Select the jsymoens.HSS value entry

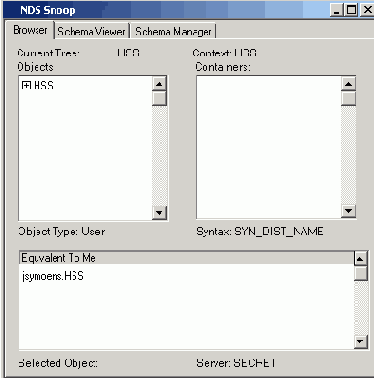(53, 276)
